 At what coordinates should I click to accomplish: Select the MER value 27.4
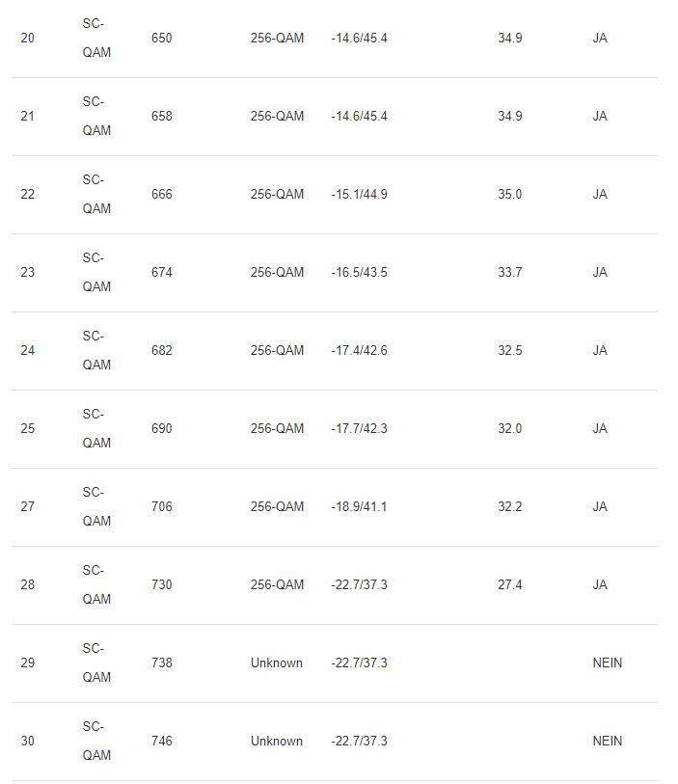[x=509, y=584]
